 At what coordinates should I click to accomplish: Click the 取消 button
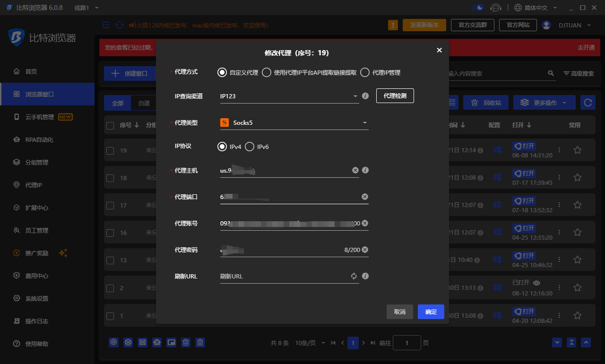[x=400, y=312]
